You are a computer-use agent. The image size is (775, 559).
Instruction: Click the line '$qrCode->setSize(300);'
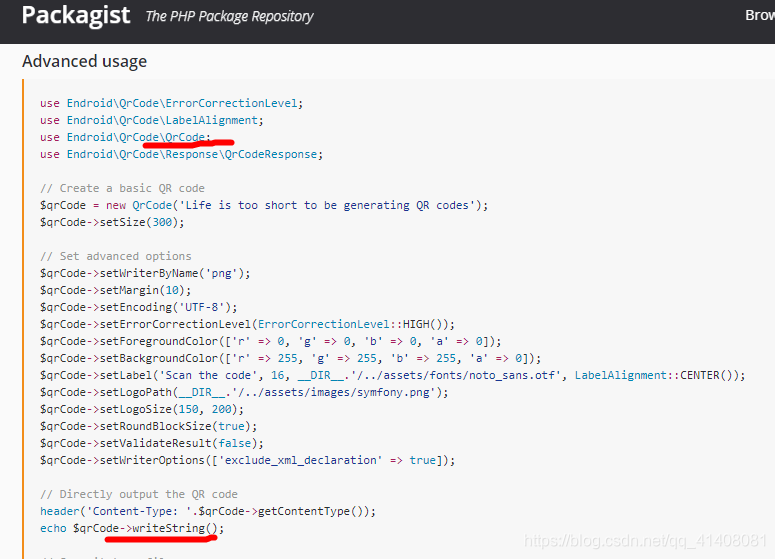[112, 222]
